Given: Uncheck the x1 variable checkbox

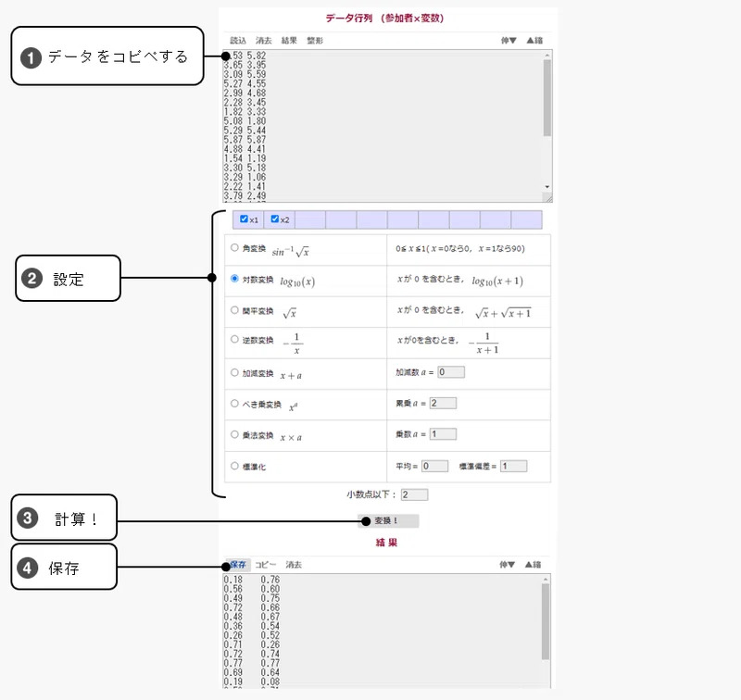Looking at the screenshot, I should (x=244, y=219).
